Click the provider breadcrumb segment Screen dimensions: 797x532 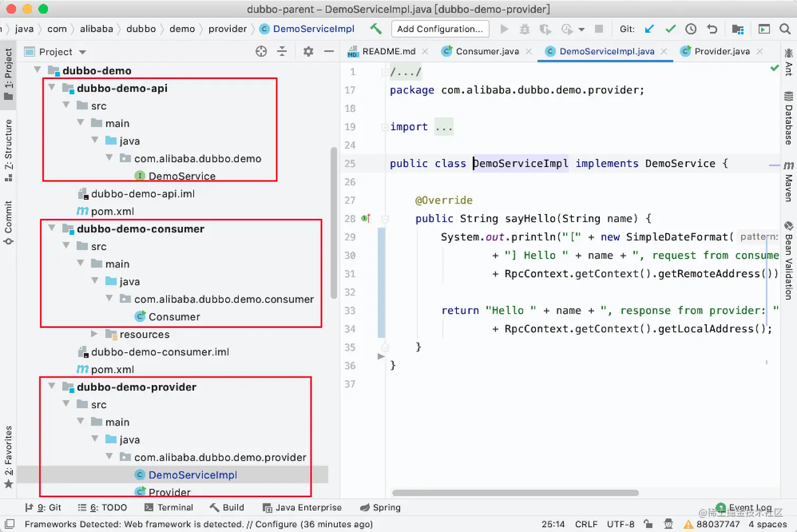click(x=228, y=29)
